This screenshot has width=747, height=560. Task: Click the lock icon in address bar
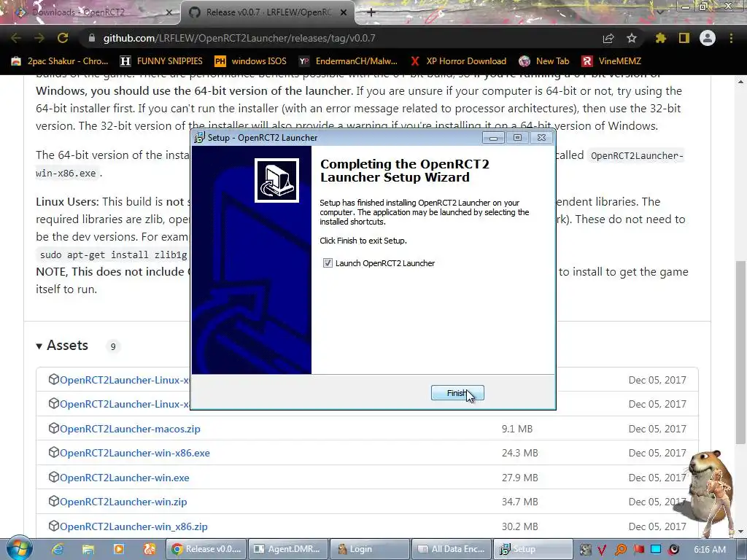coord(92,38)
